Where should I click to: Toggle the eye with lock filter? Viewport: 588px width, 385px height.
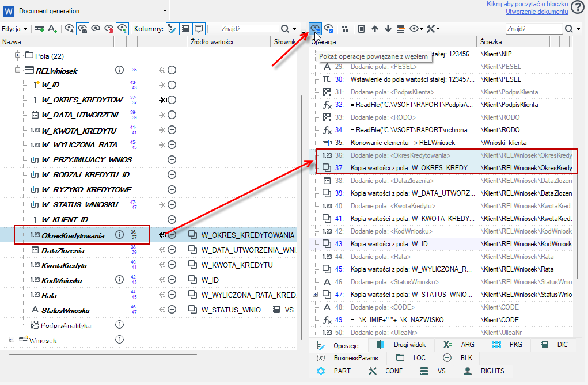coord(82,29)
